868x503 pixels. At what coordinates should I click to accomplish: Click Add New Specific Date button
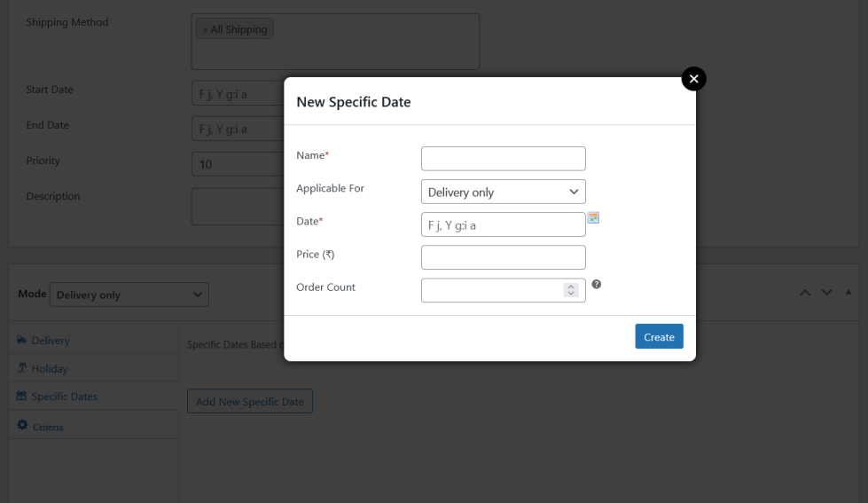coord(249,401)
